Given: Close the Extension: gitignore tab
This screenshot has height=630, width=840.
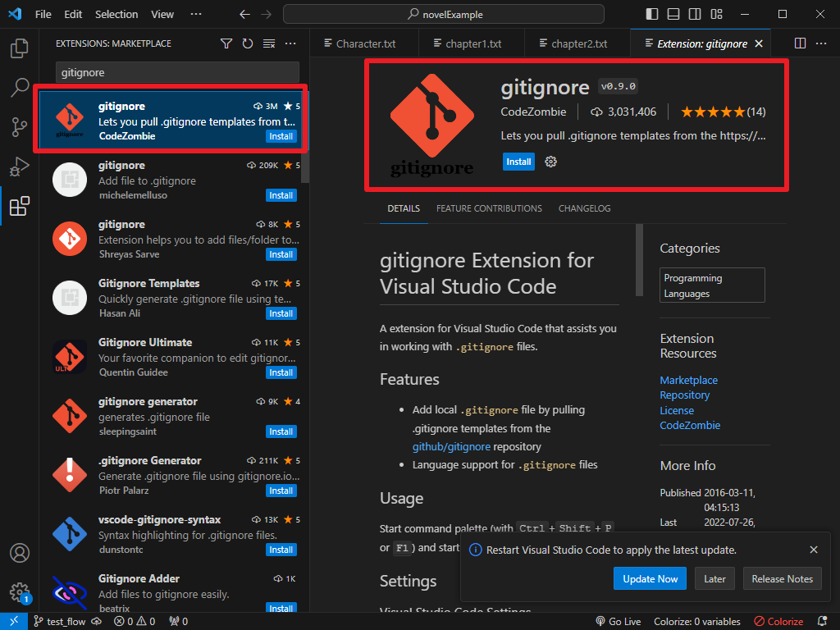Looking at the screenshot, I should tap(759, 44).
